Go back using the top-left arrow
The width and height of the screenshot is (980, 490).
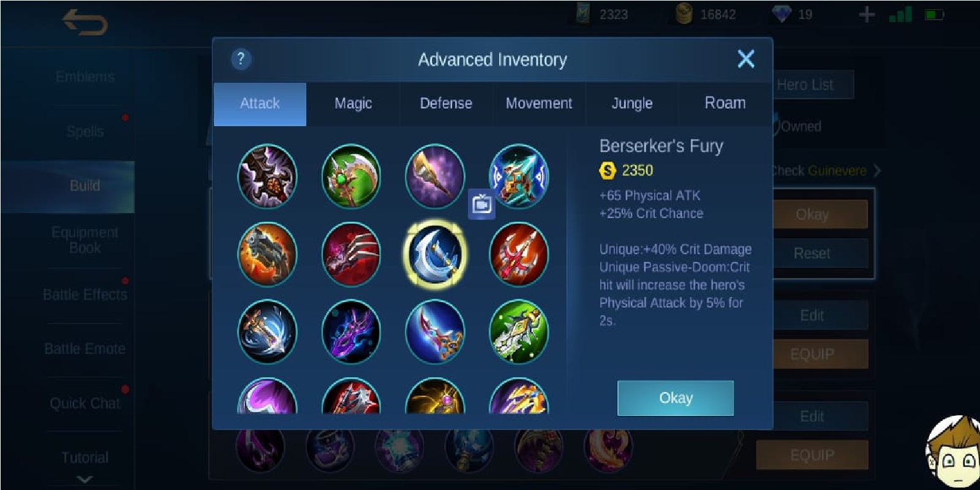click(85, 23)
